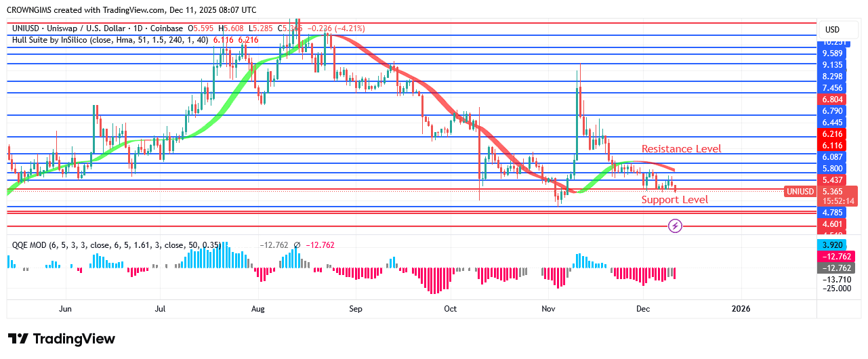Click the TradingView logo

tap(62, 339)
